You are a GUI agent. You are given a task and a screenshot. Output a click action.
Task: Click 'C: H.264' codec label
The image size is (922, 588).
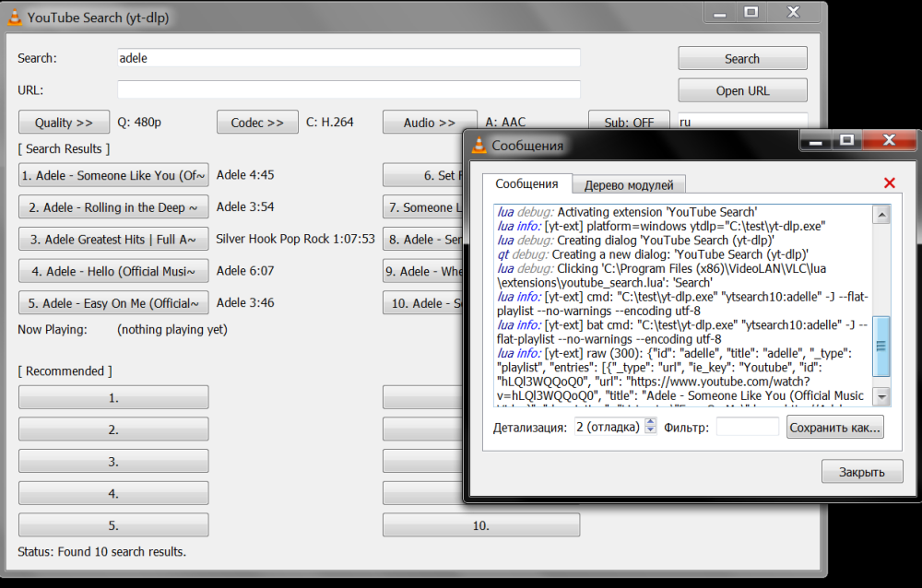point(330,122)
